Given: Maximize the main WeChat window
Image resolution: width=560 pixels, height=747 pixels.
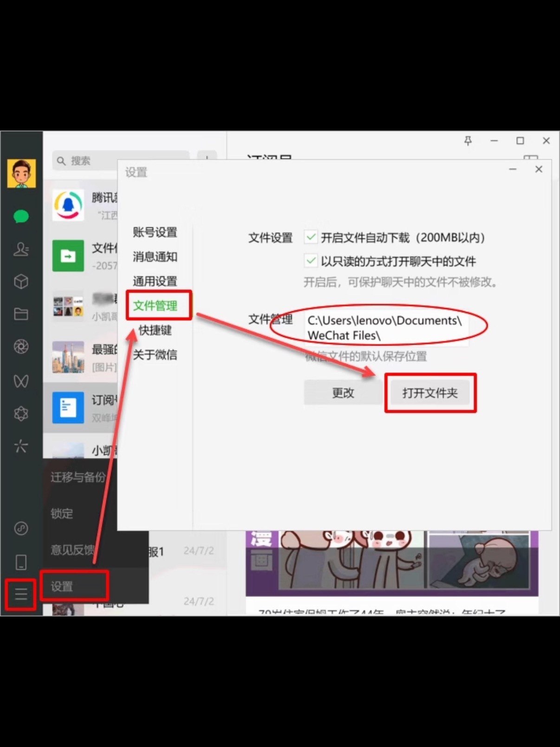Looking at the screenshot, I should [x=520, y=140].
